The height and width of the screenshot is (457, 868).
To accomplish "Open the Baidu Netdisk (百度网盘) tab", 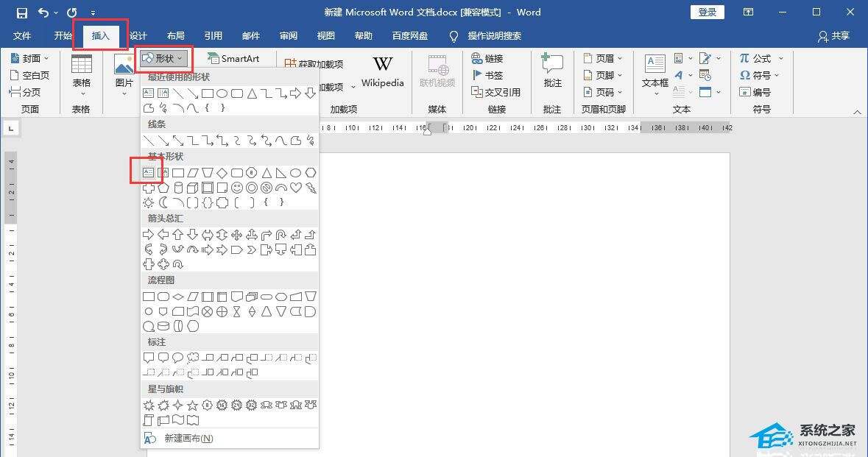I will click(410, 35).
